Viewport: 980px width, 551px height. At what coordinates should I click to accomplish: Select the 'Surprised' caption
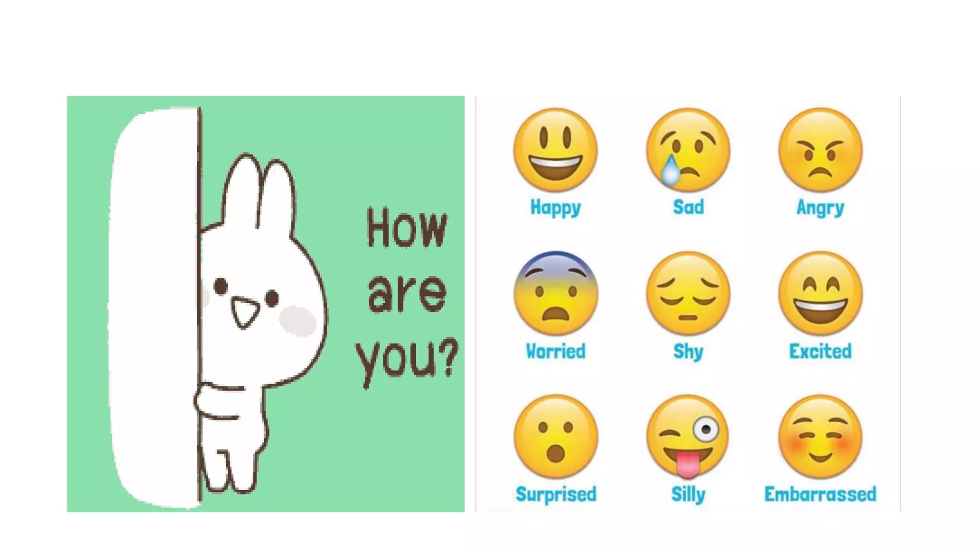pyautogui.click(x=556, y=495)
